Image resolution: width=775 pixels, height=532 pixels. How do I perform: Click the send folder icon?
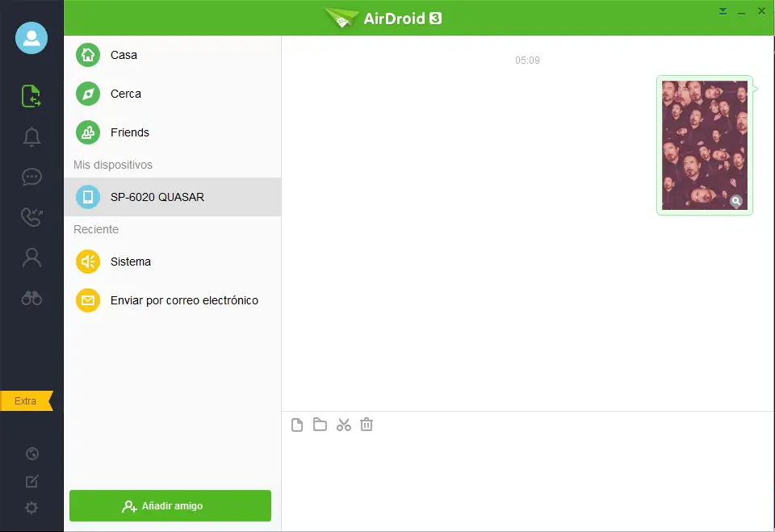320,424
